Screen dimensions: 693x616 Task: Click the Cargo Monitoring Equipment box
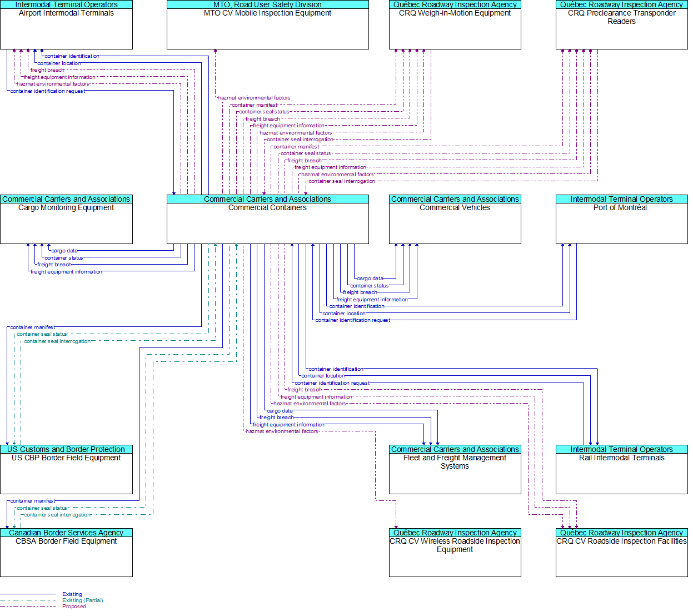point(66,222)
